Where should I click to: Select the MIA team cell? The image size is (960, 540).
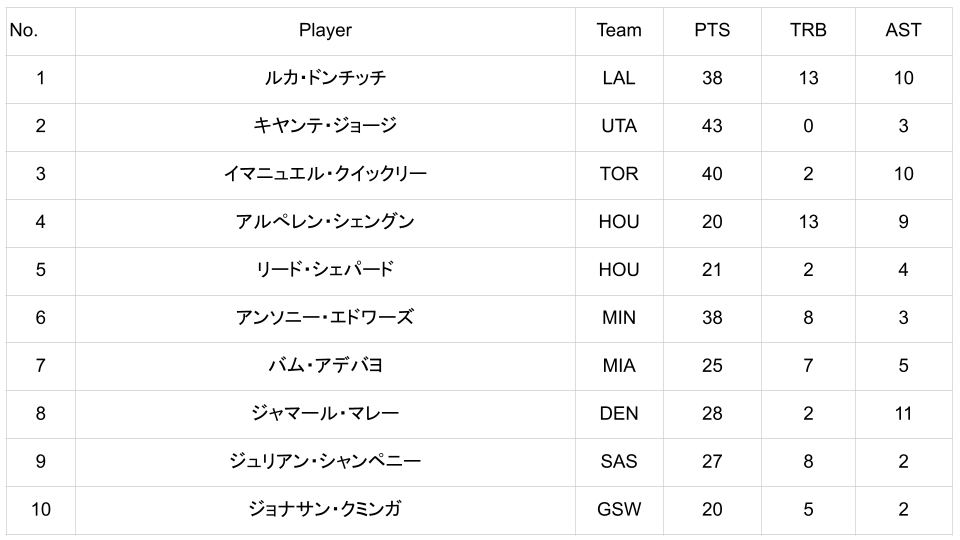click(619, 366)
